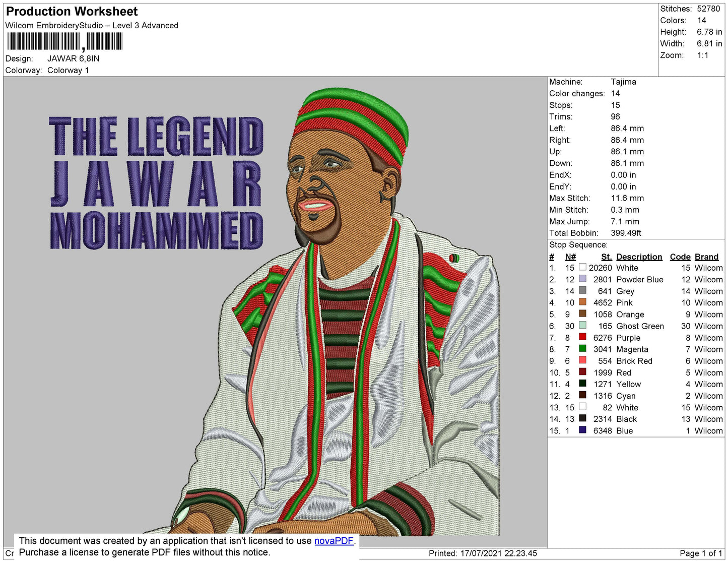Pick the Ghost Green color swatch

[582, 326]
